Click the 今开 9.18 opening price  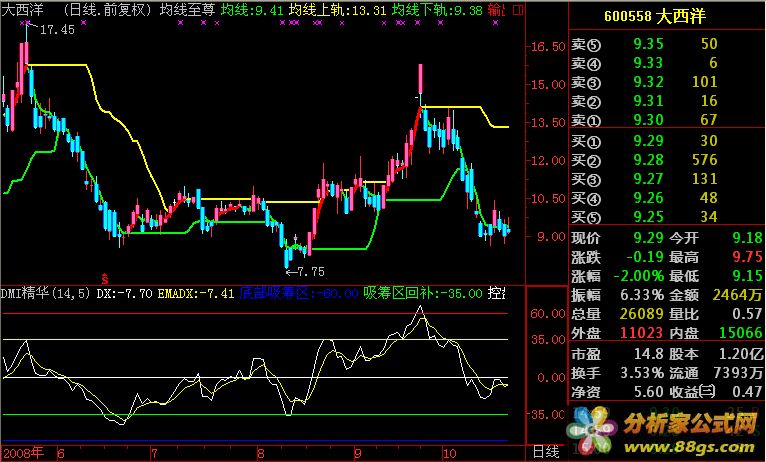pos(716,238)
